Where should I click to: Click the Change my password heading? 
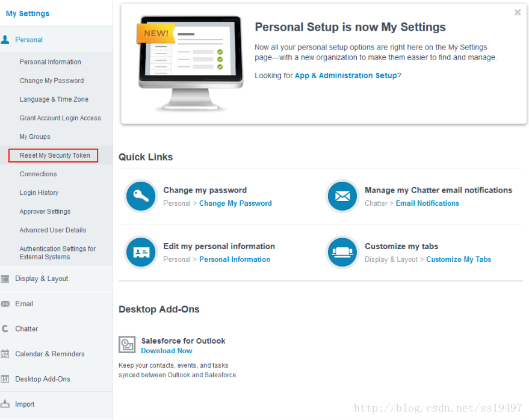(x=205, y=190)
